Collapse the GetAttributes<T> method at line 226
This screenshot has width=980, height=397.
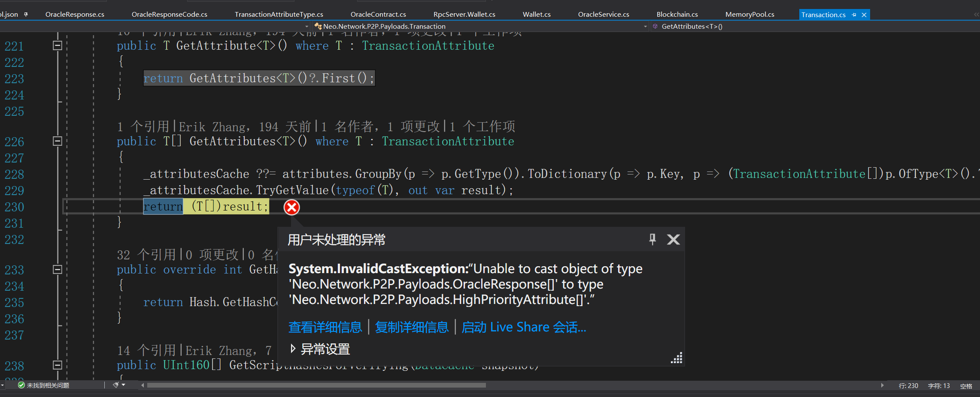[x=57, y=141]
